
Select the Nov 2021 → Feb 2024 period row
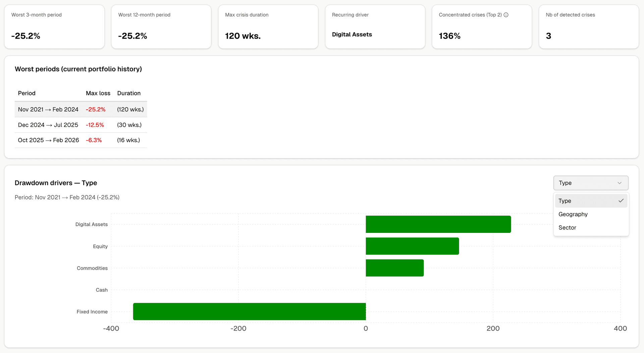pyautogui.click(x=80, y=109)
